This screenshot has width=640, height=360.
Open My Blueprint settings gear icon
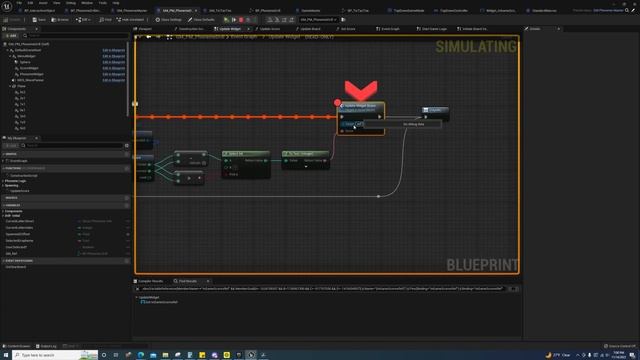coord(127,145)
